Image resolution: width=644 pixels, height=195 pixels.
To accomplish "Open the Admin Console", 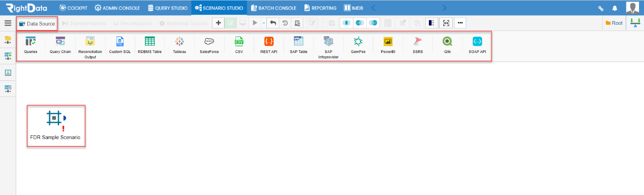I will point(117,8).
